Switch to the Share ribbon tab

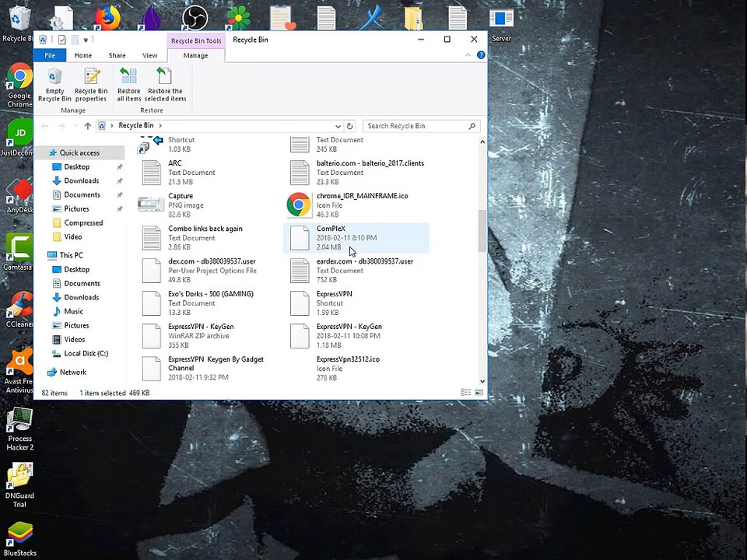[x=117, y=55]
